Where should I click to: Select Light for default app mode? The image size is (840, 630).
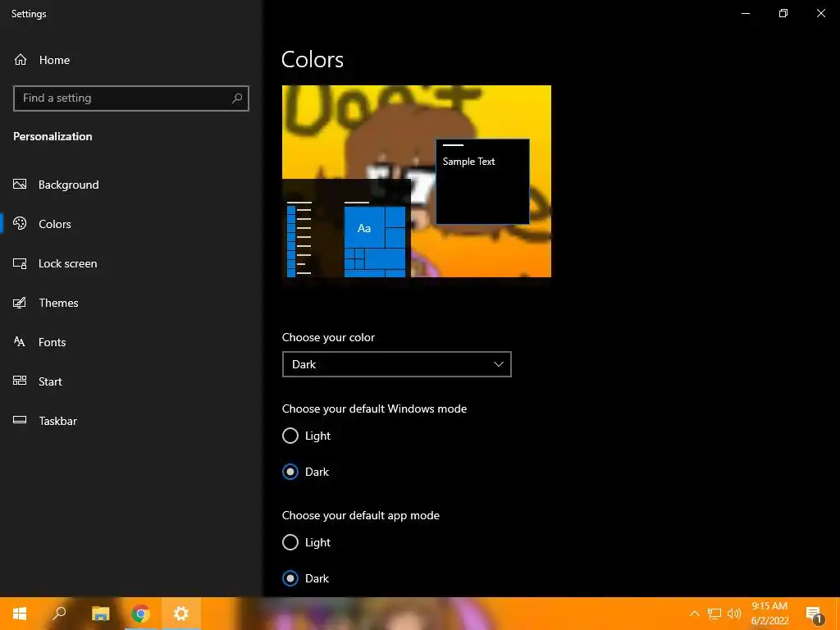pos(290,542)
